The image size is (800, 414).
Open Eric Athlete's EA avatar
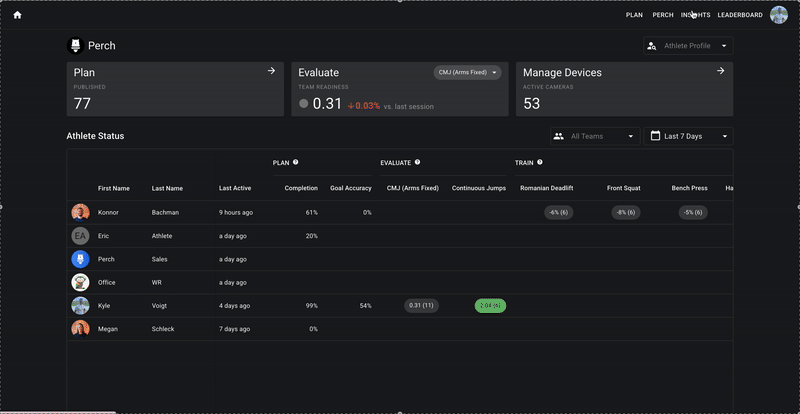[x=81, y=236]
